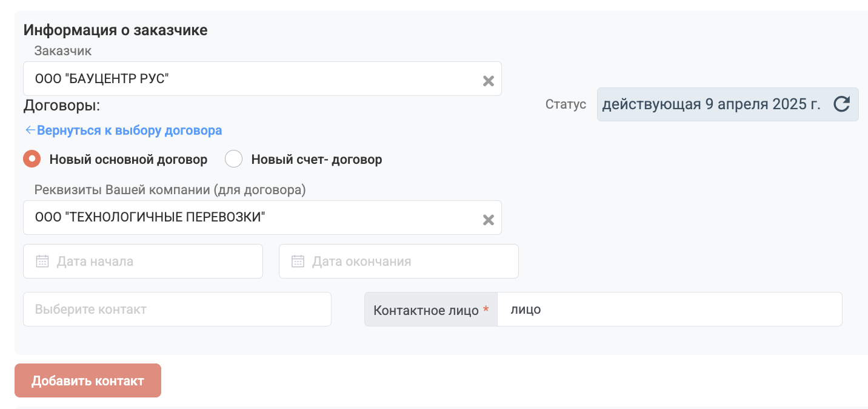This screenshot has height=409, width=868.
Task: Click the status field действующая 9 апреля 2025 г.
Action: (x=727, y=104)
